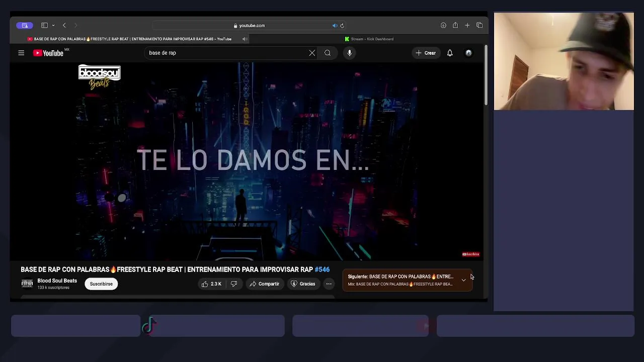Go back with Safari's back arrow
The height and width of the screenshot is (362, 644).
pos(64,26)
